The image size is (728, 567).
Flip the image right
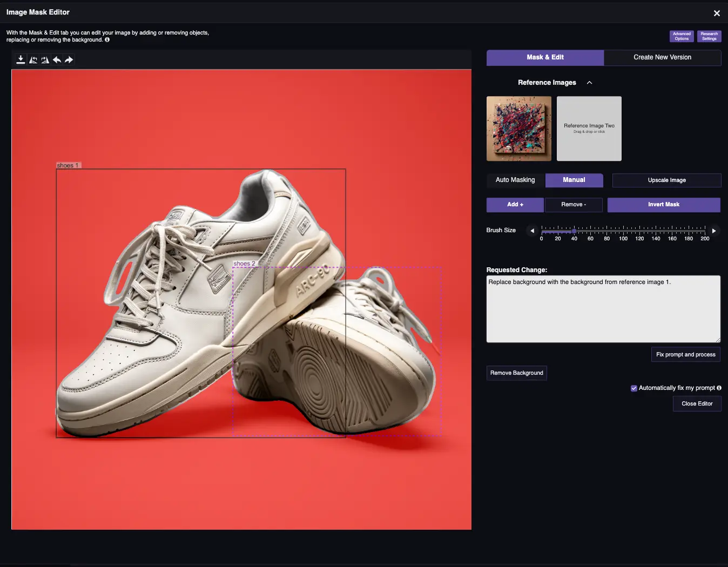click(45, 60)
